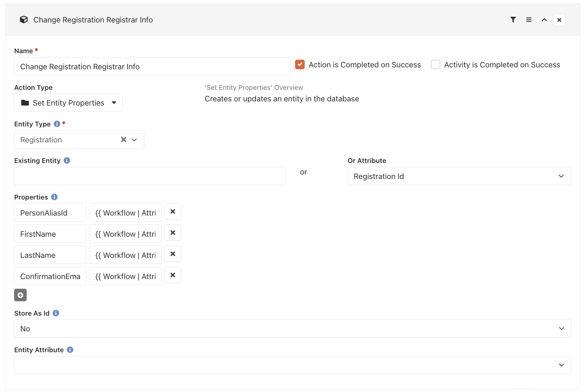Add a new property with plus icon
The image size is (585, 392).
[x=20, y=295]
